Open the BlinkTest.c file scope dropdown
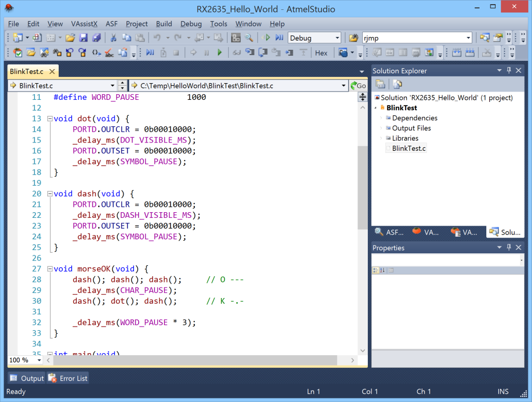The width and height of the screenshot is (532, 402). (x=112, y=86)
